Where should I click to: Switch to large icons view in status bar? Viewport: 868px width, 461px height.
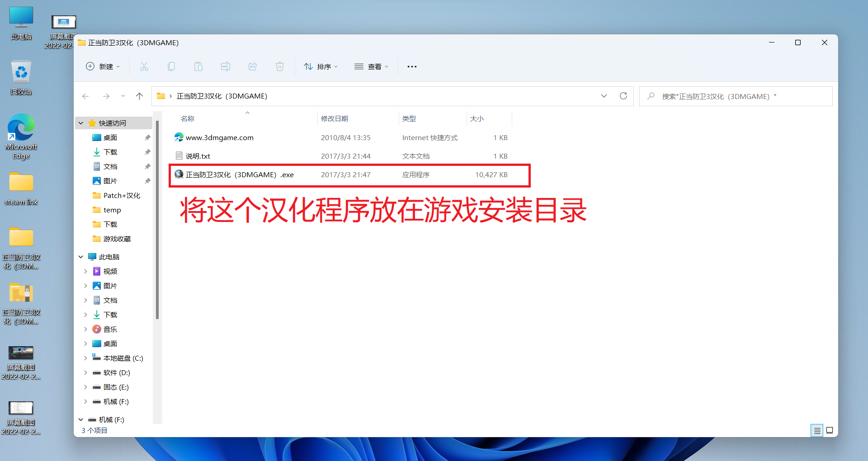click(830, 430)
